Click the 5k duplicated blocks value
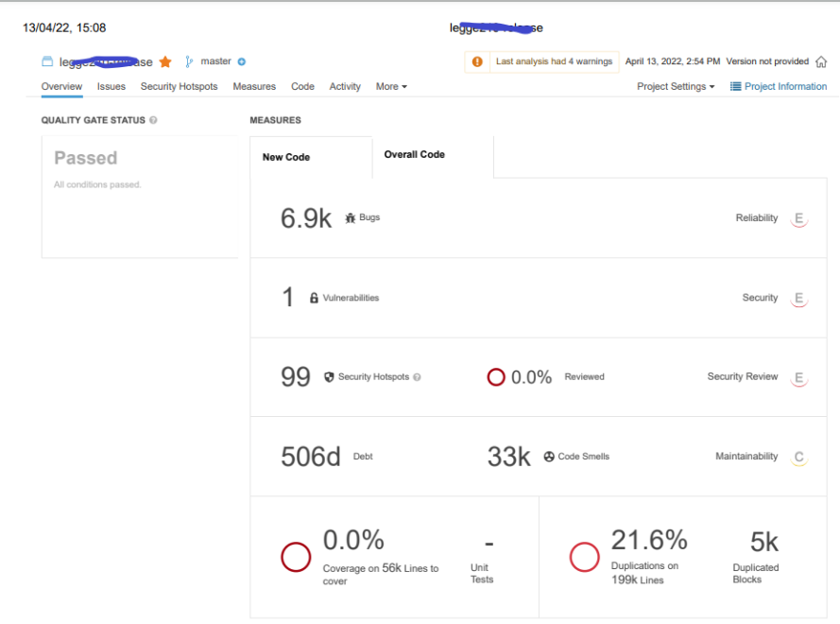The width and height of the screenshot is (840, 624). pos(763,542)
